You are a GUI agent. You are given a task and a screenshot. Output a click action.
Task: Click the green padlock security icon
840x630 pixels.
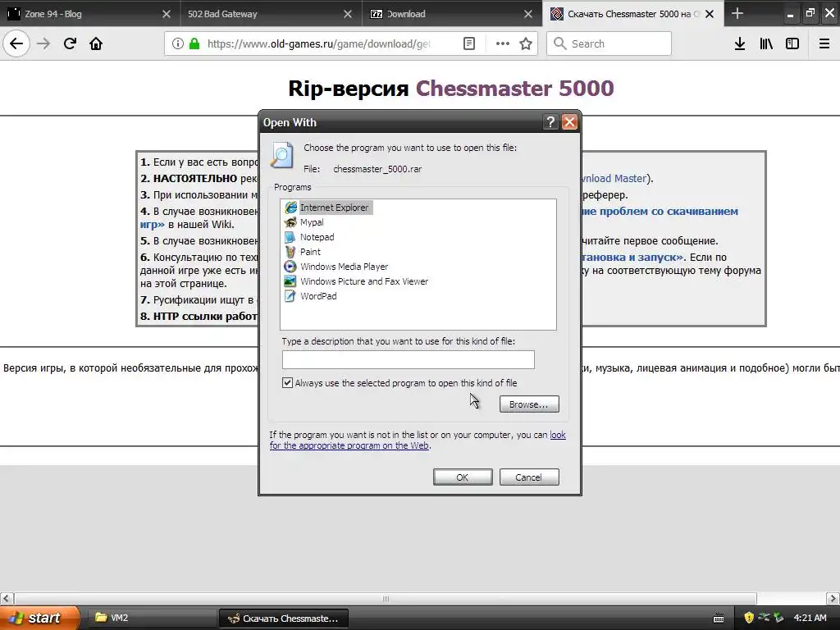[x=194, y=44]
